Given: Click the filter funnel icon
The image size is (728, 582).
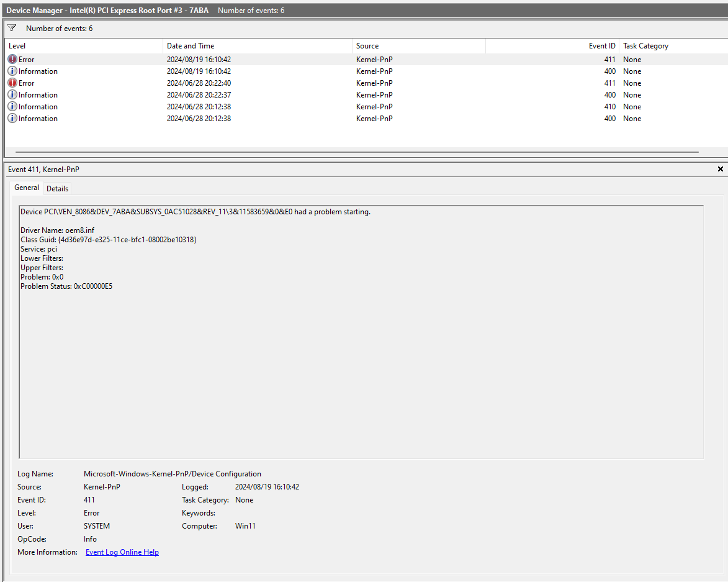Looking at the screenshot, I should click(11, 27).
